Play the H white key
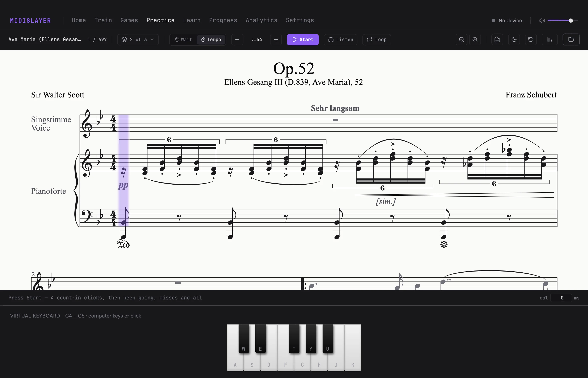The width and height of the screenshot is (588, 378). [x=319, y=362]
